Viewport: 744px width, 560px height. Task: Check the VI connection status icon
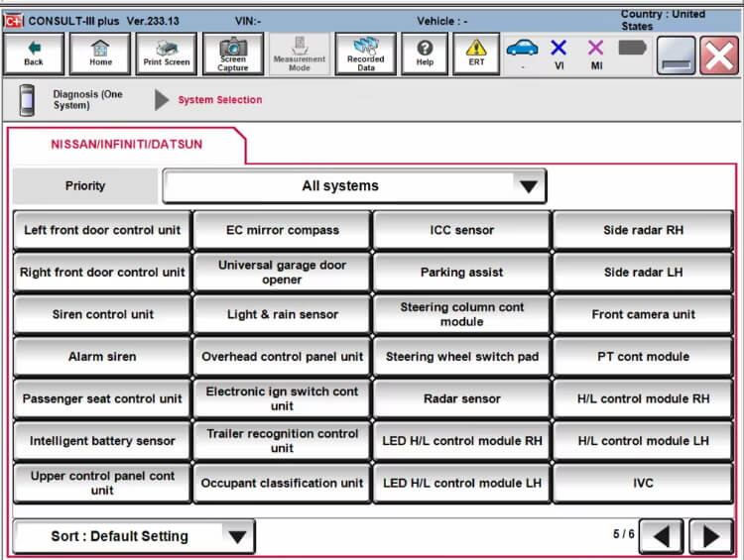[x=558, y=48]
